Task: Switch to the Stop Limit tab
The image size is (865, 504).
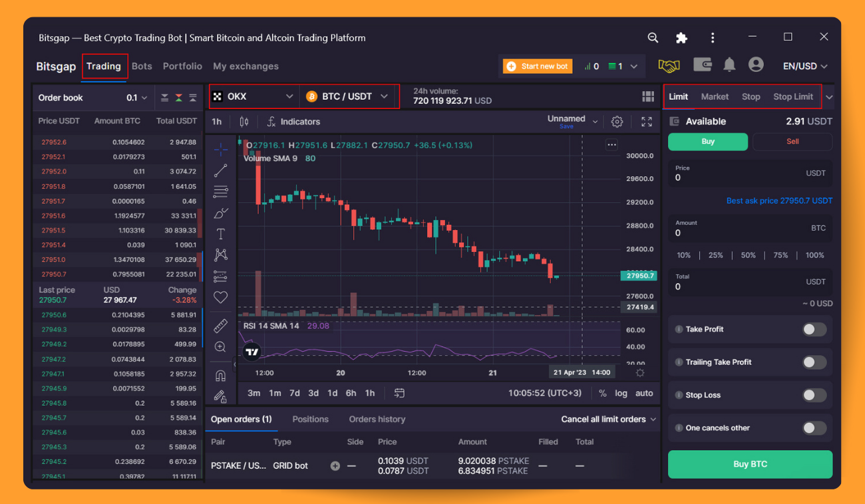Action: pos(793,96)
